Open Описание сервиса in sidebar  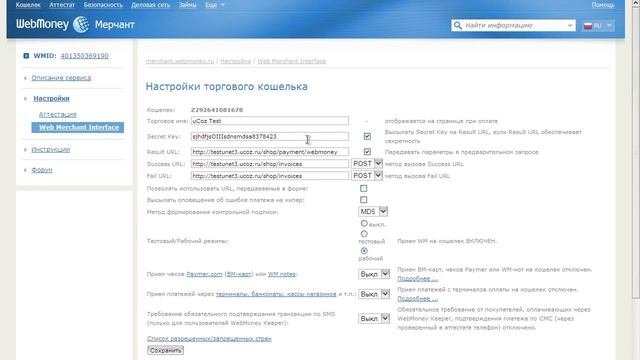(61, 78)
